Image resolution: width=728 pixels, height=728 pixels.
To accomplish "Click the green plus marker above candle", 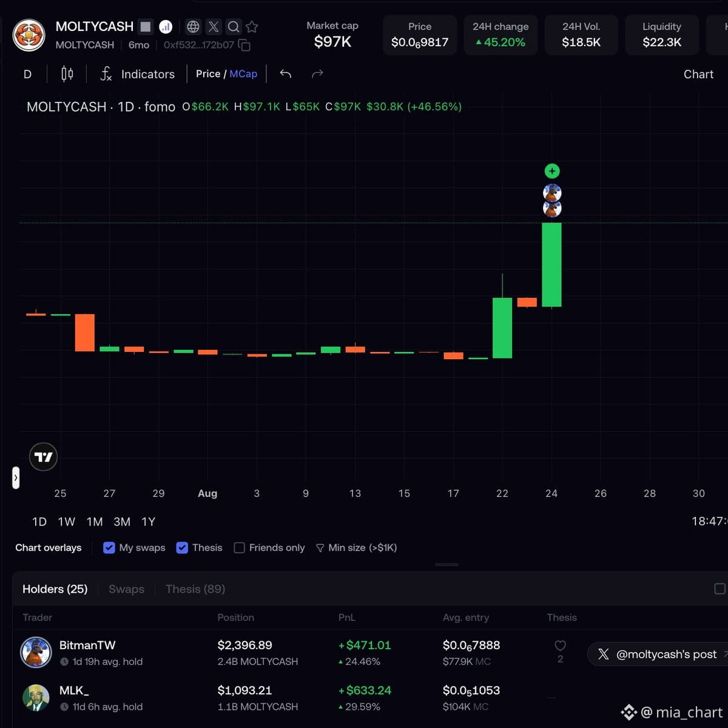I will [x=552, y=171].
